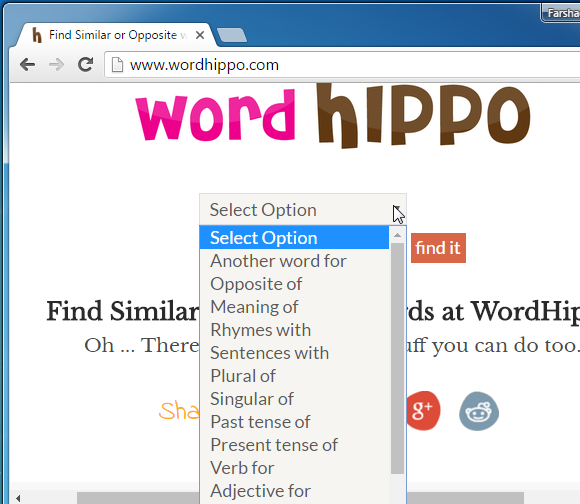Choose Plural of from the list
Viewport: 580px width, 504px height.
click(x=294, y=375)
